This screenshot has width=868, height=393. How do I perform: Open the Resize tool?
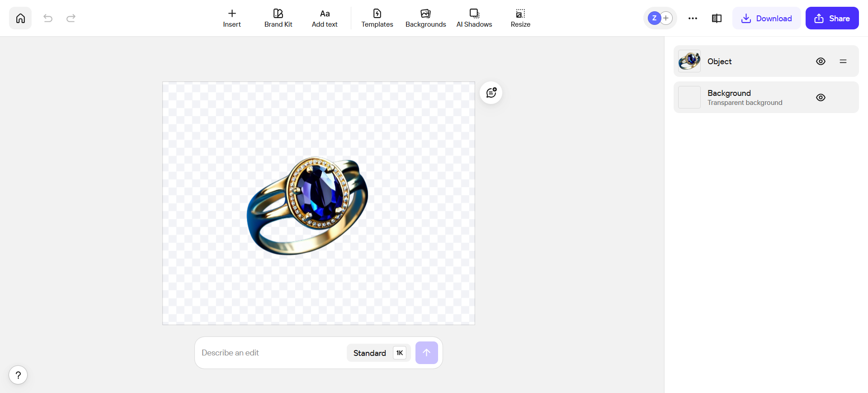click(x=520, y=18)
